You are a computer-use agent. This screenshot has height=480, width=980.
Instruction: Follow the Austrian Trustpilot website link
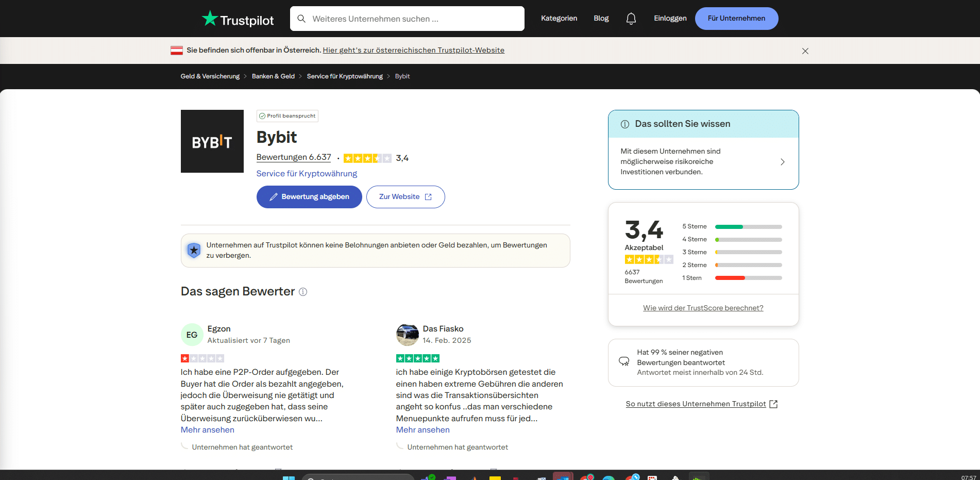414,51
